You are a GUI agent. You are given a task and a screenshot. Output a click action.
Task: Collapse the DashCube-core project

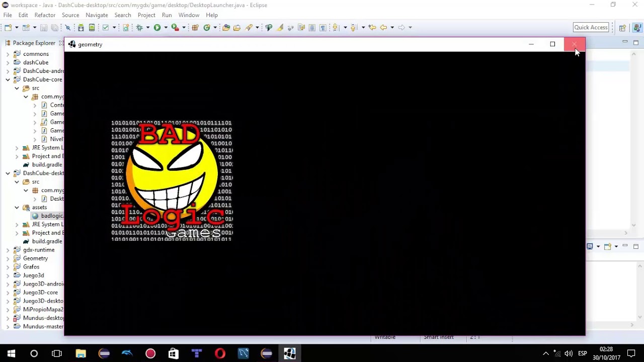pos(8,79)
